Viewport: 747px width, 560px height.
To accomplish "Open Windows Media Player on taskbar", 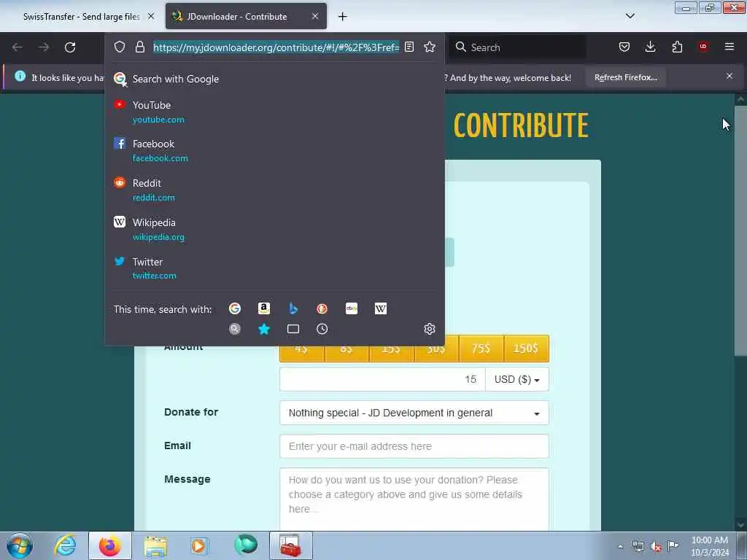I will [x=198, y=545].
